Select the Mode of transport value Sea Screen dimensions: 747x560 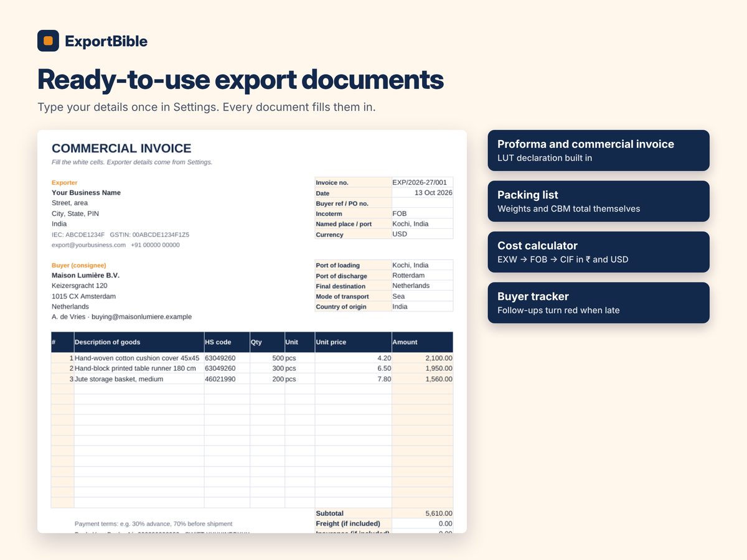(422, 296)
